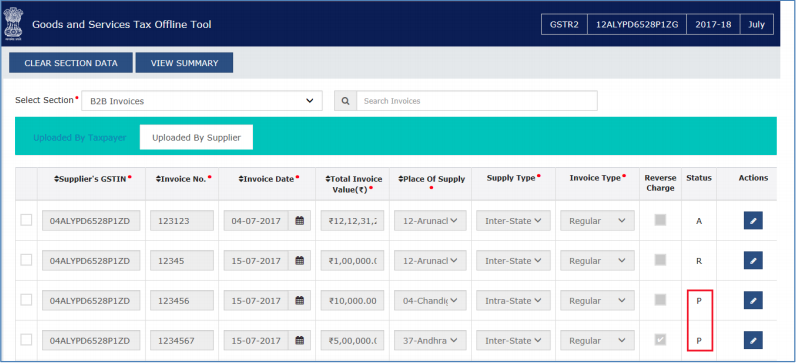
Task: Open the calendar picker for invoice 123123
Action: click(300, 221)
